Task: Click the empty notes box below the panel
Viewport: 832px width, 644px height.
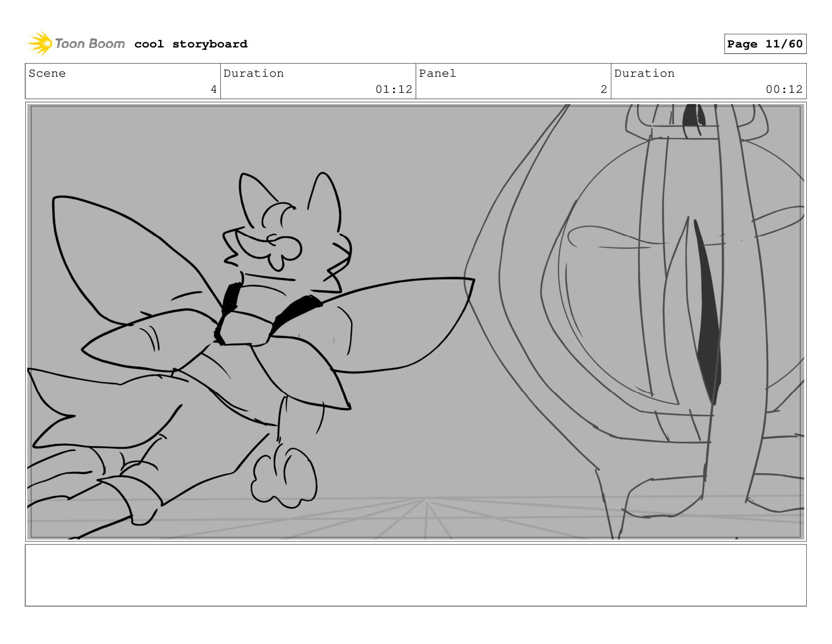Action: pyautogui.click(x=415, y=575)
